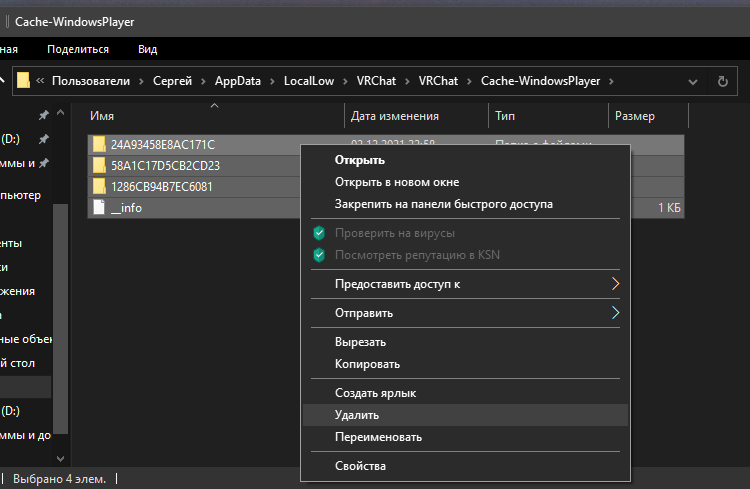This screenshot has width=750, height=489.
Task: Select folder name 24A93458E8AC171C
Action: [x=163, y=144]
